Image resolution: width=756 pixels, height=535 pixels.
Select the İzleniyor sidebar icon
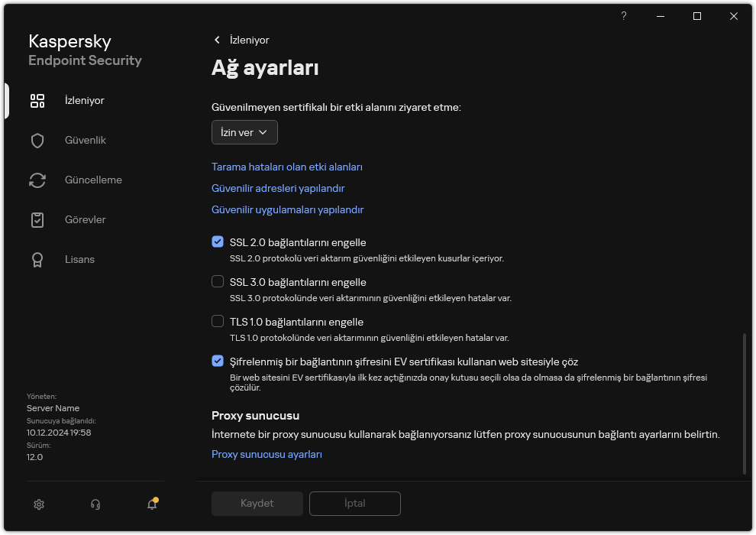point(37,100)
